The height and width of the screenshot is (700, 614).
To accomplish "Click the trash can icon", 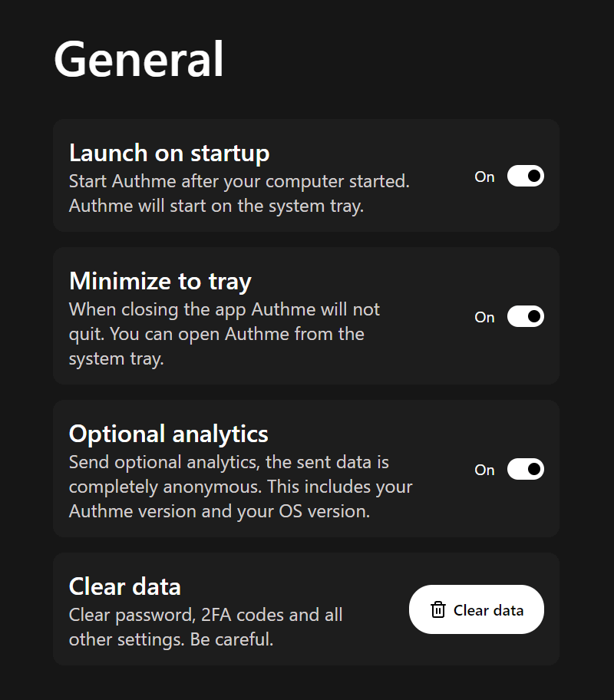I will 437,609.
